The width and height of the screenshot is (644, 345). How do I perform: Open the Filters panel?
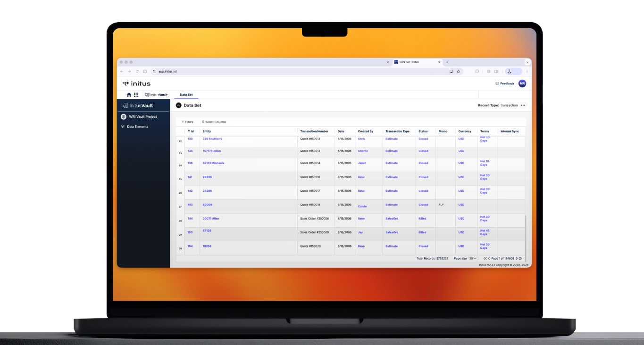pyautogui.click(x=187, y=122)
